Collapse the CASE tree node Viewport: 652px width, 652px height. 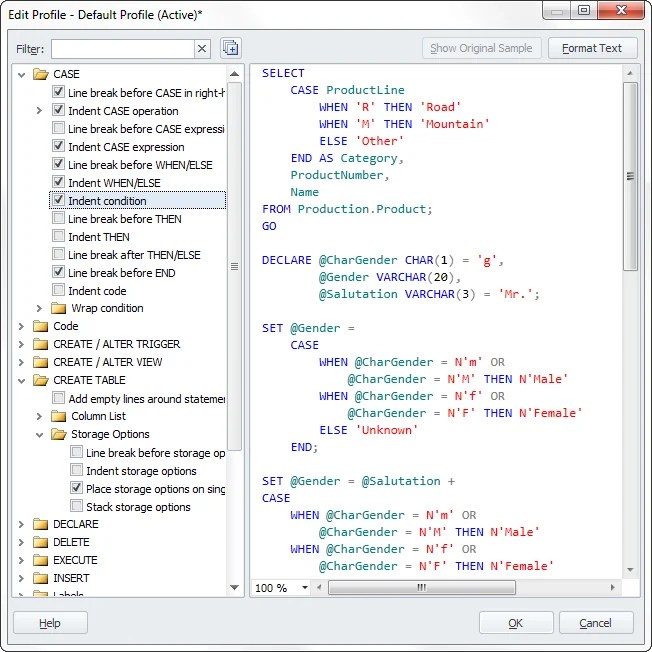click(22, 75)
